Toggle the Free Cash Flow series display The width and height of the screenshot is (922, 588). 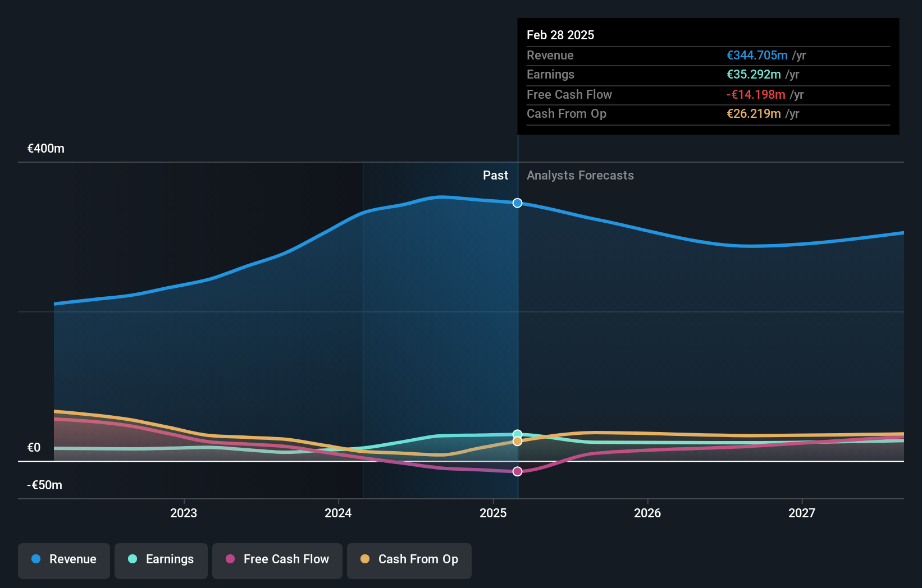[277, 561]
